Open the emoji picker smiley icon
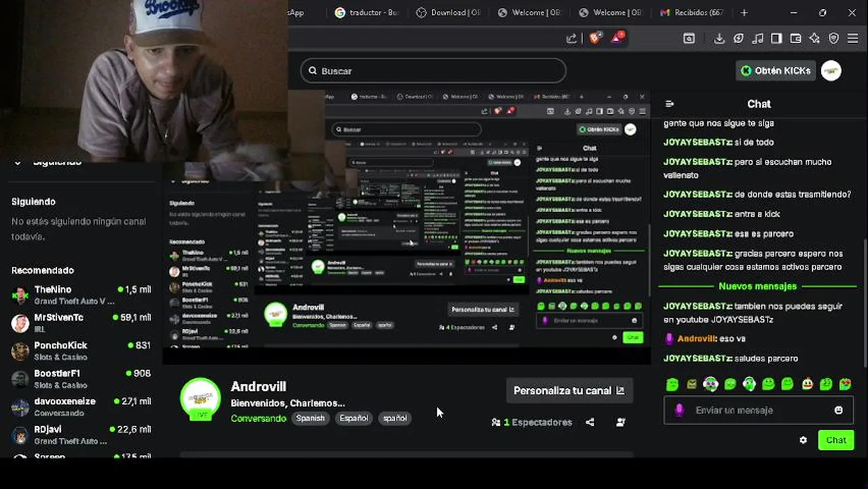Image resolution: width=868 pixels, height=489 pixels. click(x=838, y=410)
